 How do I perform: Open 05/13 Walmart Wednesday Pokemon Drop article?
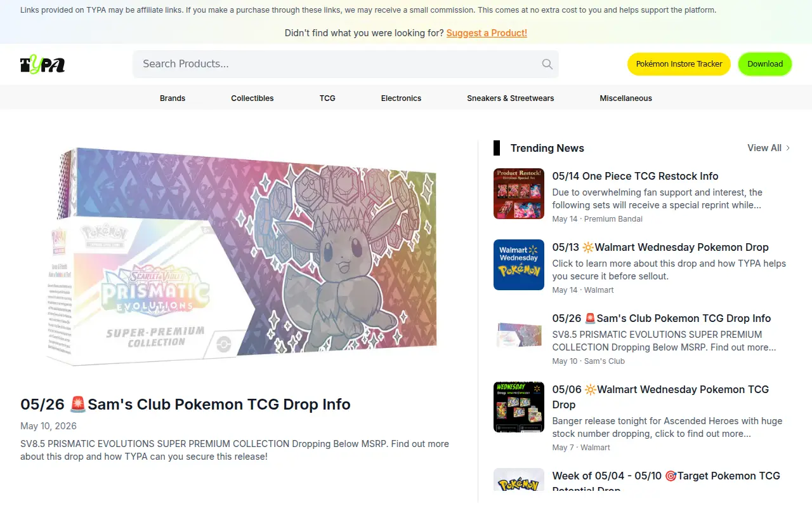[x=660, y=248]
